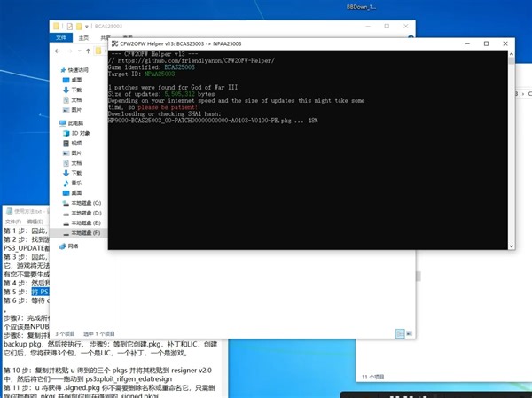Minimize the CFW2OFW Helper console window

467,43
